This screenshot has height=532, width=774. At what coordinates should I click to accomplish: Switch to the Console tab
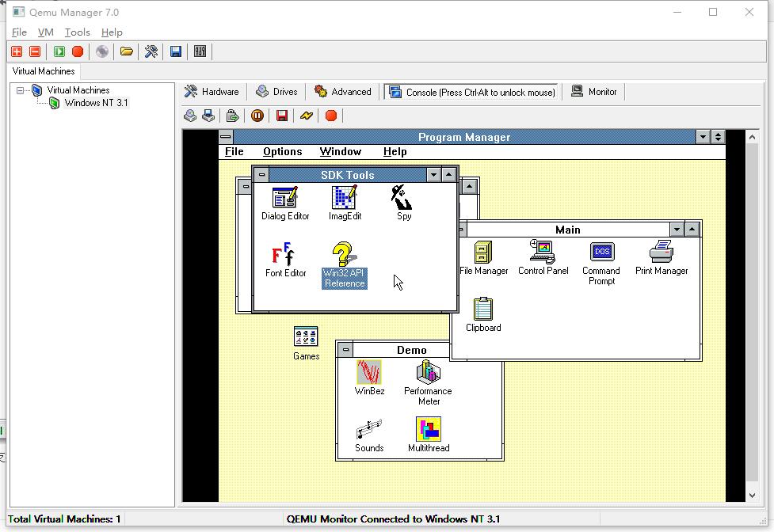(x=472, y=92)
